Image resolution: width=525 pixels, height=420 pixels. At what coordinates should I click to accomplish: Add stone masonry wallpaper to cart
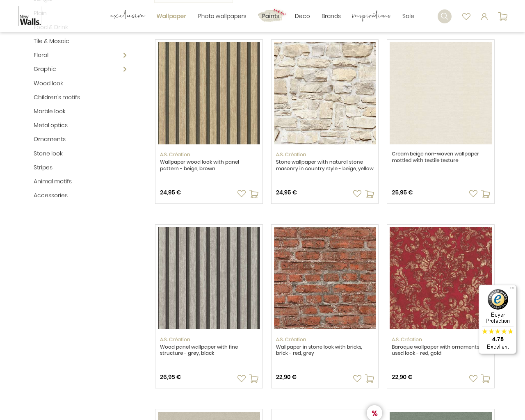pos(370,194)
